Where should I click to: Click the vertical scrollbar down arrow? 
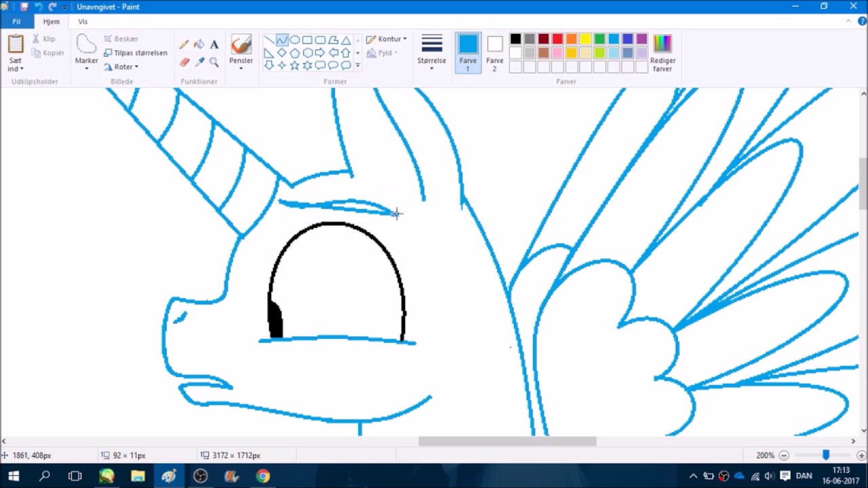coord(863,430)
